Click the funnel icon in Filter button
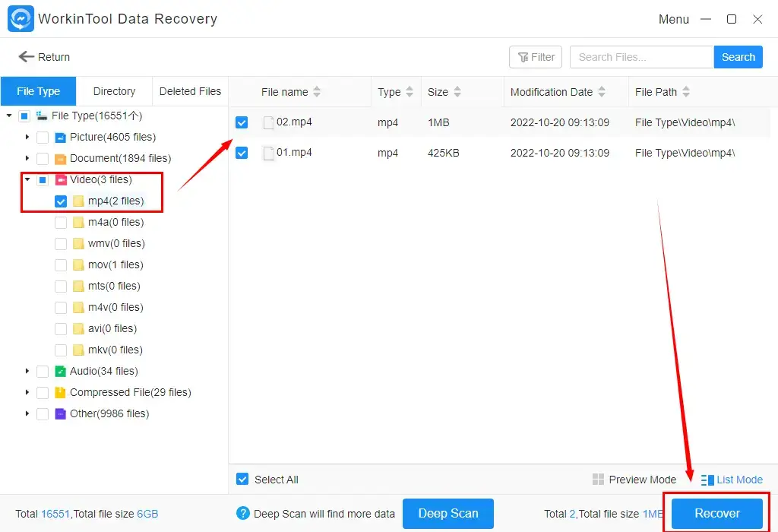The height and width of the screenshot is (532, 778). (523, 58)
